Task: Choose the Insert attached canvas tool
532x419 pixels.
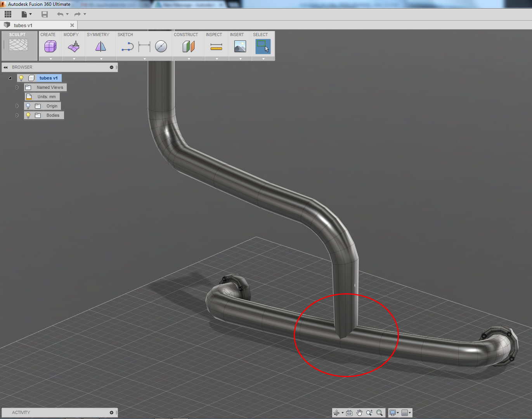Action: click(240, 47)
